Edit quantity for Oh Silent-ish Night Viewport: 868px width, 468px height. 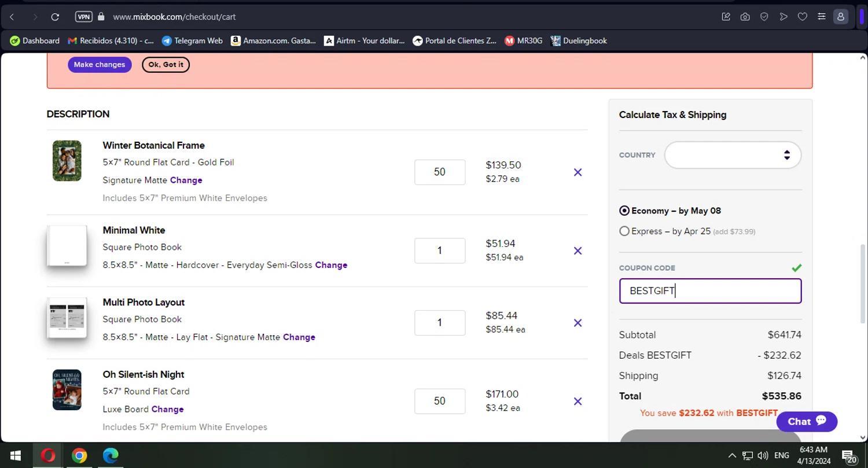440,401
